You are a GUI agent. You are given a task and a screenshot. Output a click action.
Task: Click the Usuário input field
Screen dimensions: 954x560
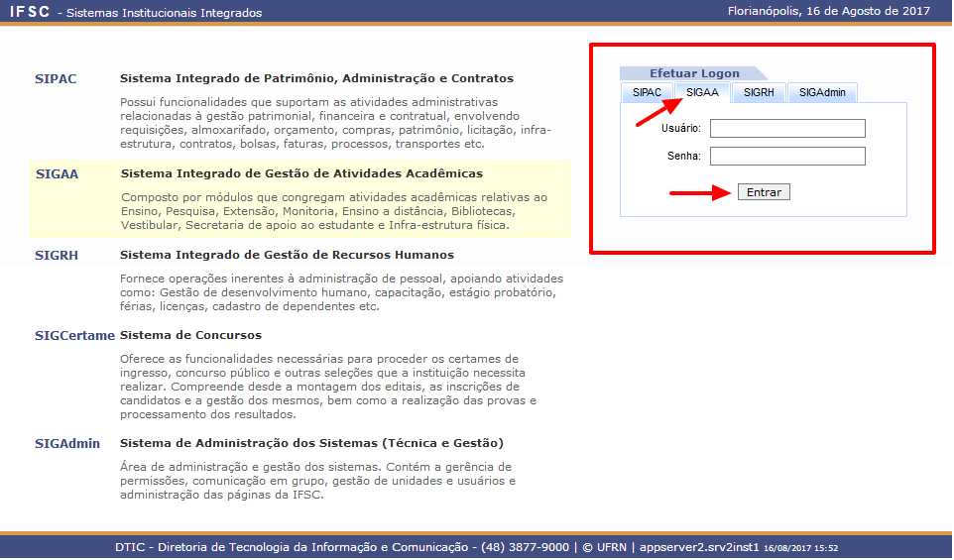click(x=787, y=129)
